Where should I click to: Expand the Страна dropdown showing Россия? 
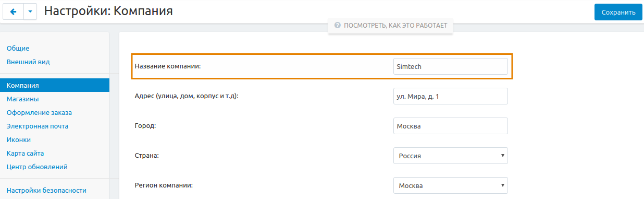click(451, 156)
